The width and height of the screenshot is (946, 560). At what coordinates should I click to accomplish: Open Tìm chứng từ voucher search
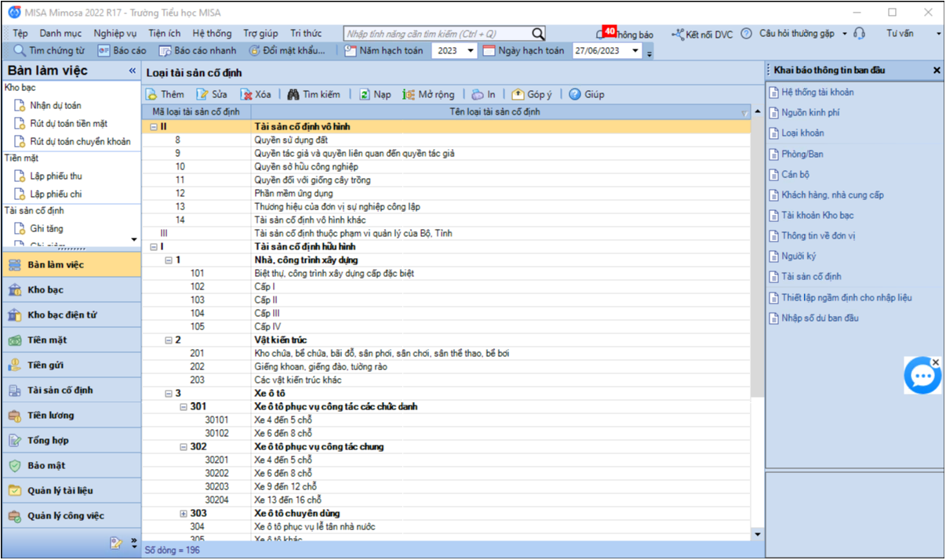49,50
